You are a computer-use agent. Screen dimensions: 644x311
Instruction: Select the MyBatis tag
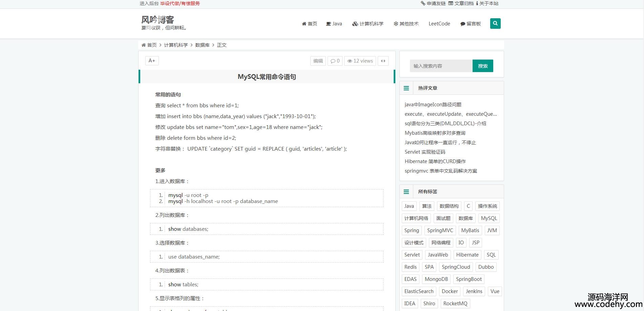tap(470, 230)
